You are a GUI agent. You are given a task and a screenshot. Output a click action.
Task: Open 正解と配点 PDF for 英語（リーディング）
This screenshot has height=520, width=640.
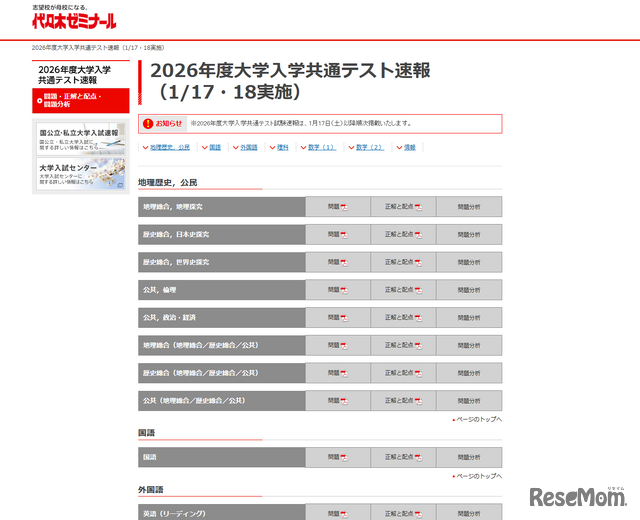[x=403, y=513]
